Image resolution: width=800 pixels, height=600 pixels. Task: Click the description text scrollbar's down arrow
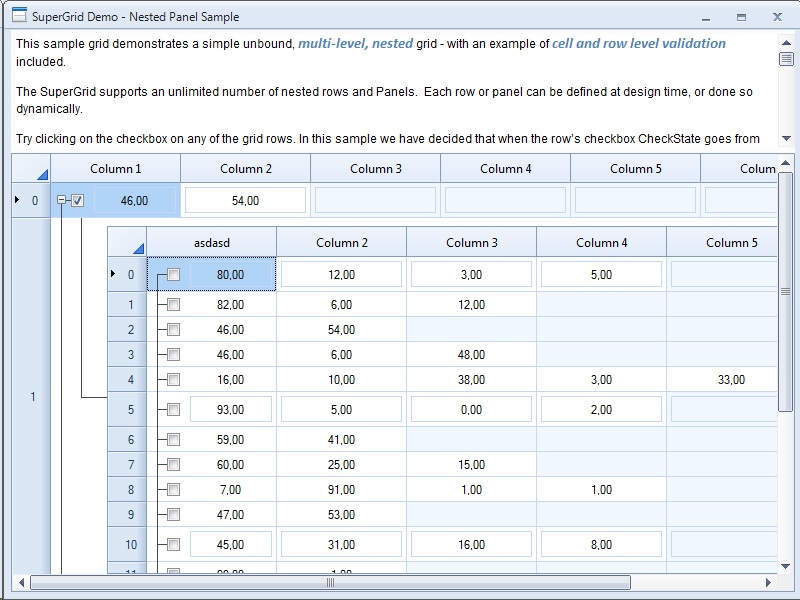point(786,138)
